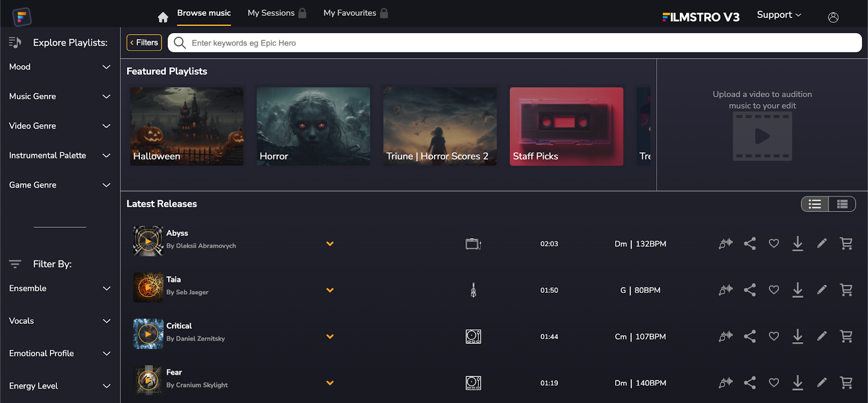Click the house home icon
This screenshot has height=403, width=868.
[x=163, y=17]
